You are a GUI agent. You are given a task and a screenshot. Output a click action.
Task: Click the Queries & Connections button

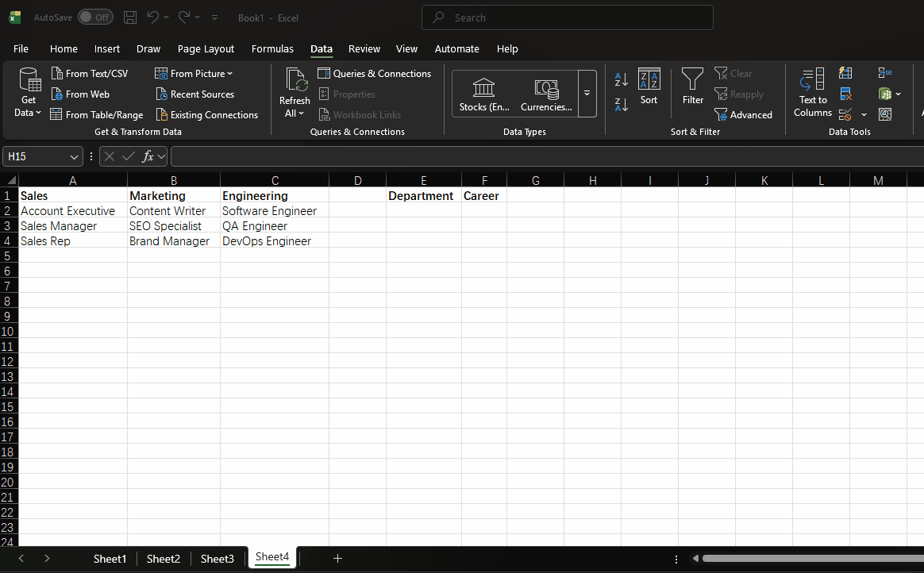click(375, 73)
